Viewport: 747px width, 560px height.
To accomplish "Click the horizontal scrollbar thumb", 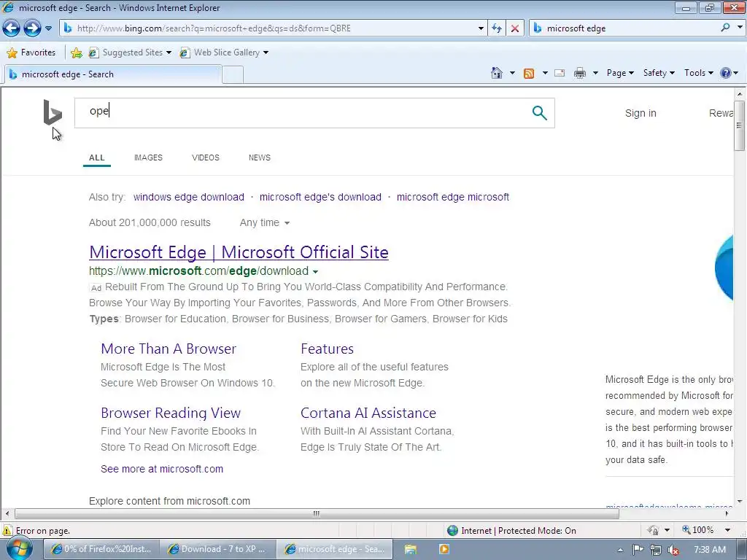I will pyautogui.click(x=317, y=514).
